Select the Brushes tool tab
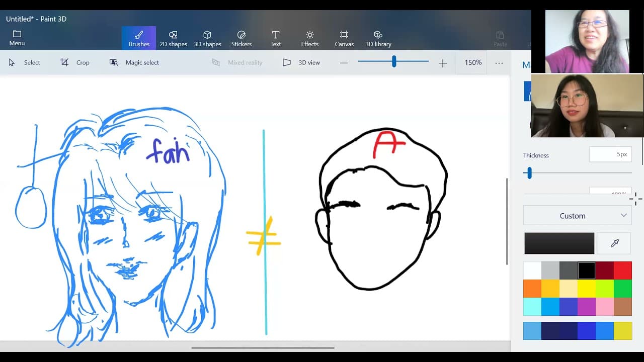Image resolution: width=644 pixels, height=362 pixels. coord(139,38)
